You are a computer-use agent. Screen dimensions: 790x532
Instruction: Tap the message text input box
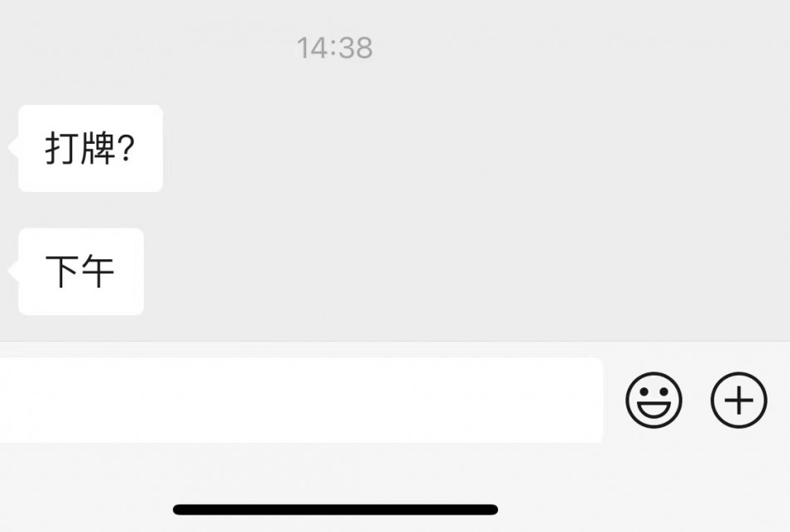coord(301,400)
